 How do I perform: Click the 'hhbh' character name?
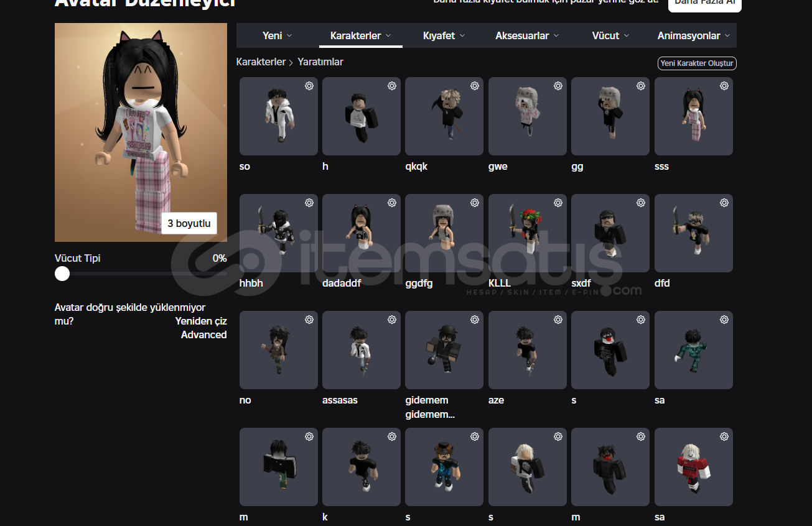251,284
